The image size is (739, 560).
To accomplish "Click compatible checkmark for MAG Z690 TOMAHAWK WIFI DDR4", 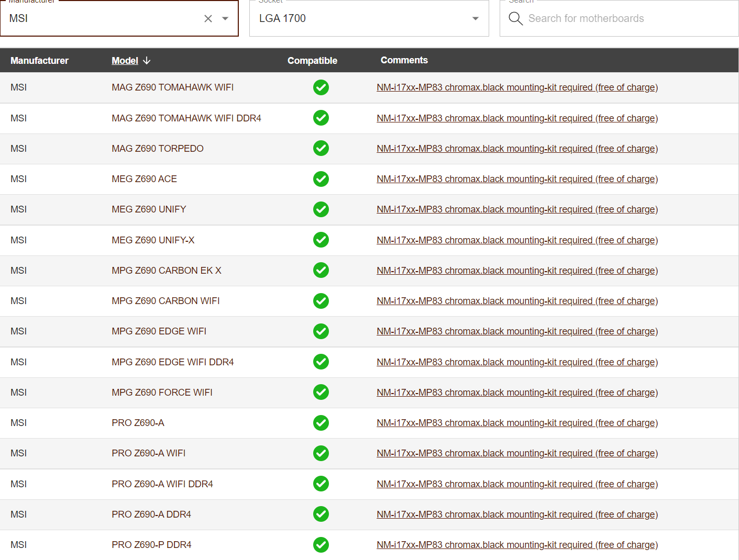I will coord(321,118).
